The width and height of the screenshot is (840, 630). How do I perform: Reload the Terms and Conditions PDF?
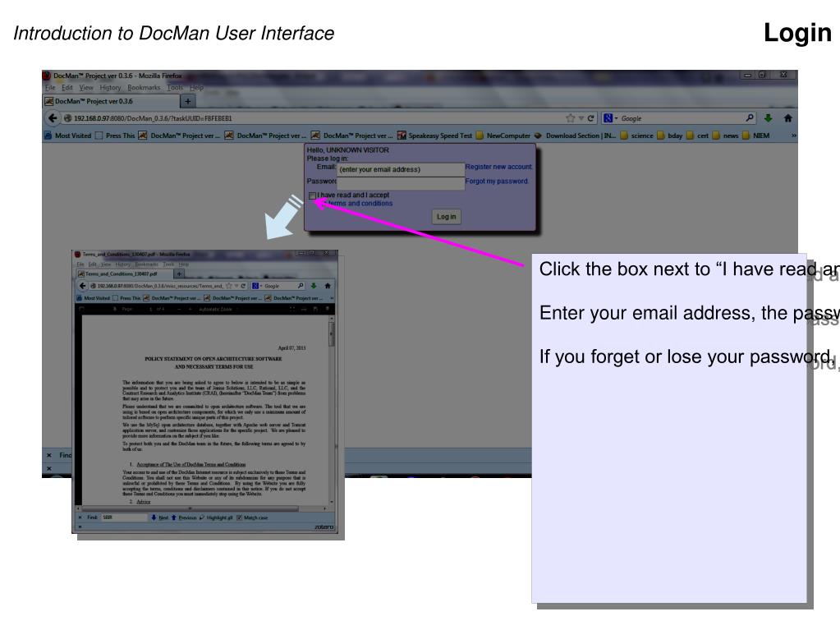pyautogui.click(x=243, y=286)
